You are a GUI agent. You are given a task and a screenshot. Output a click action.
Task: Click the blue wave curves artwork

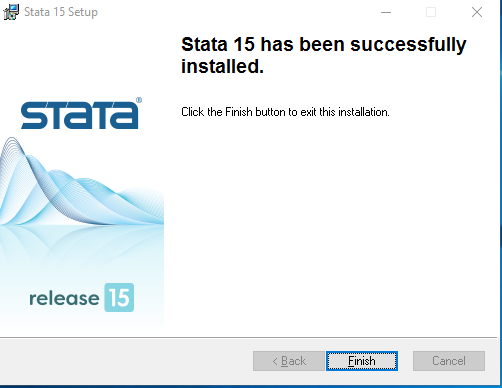point(82,182)
